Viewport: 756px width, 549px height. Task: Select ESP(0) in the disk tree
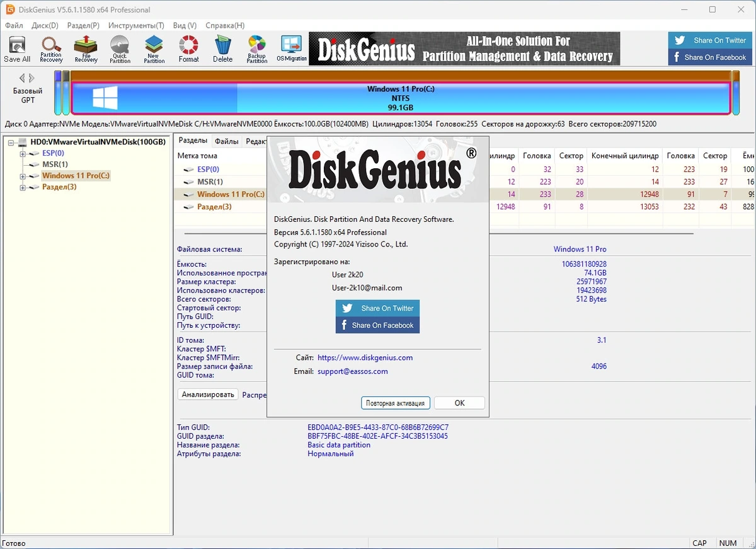pos(53,153)
